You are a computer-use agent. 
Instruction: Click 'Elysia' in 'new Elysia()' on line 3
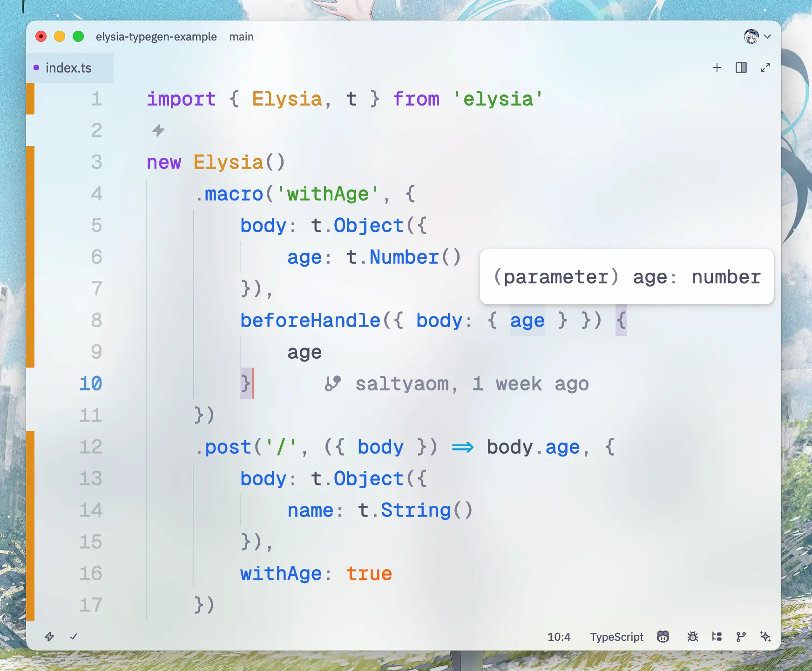(x=229, y=162)
